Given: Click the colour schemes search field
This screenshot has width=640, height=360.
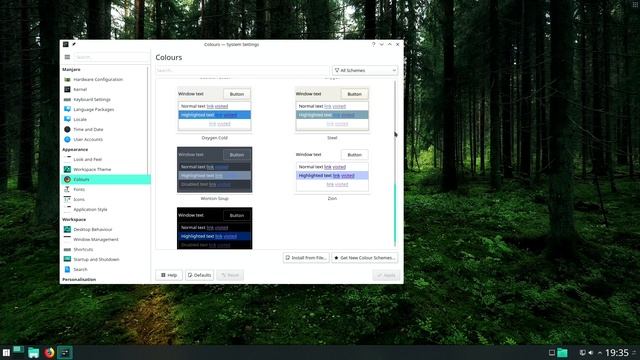Looking at the screenshot, I should [x=242, y=71].
